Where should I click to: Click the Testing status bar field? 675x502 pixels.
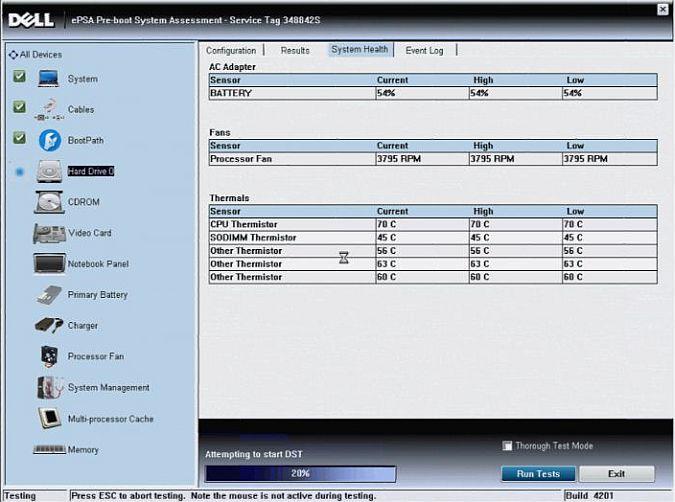tap(35, 496)
